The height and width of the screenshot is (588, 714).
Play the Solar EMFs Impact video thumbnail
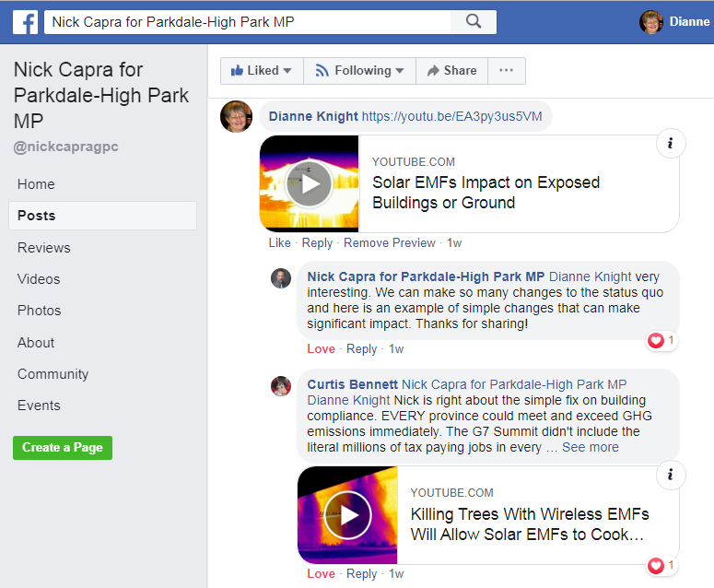point(310,184)
